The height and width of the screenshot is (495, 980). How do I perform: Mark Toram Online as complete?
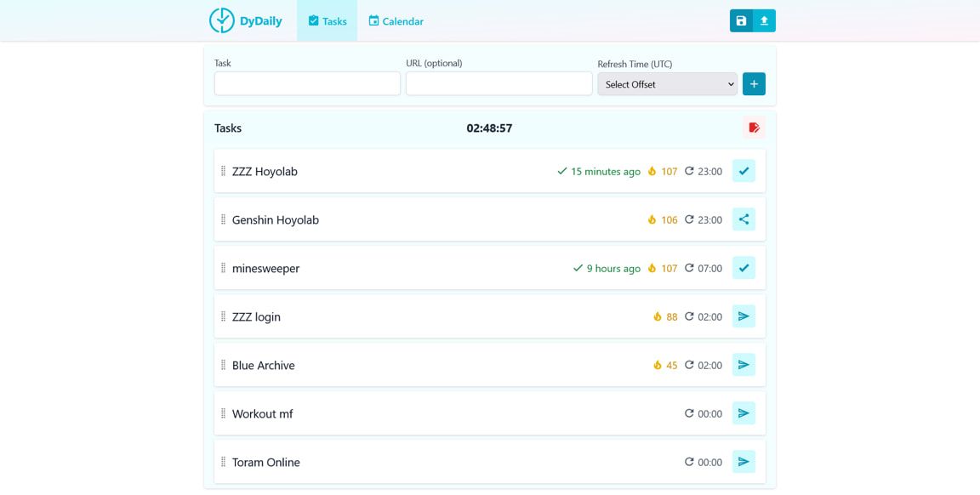[744, 461]
